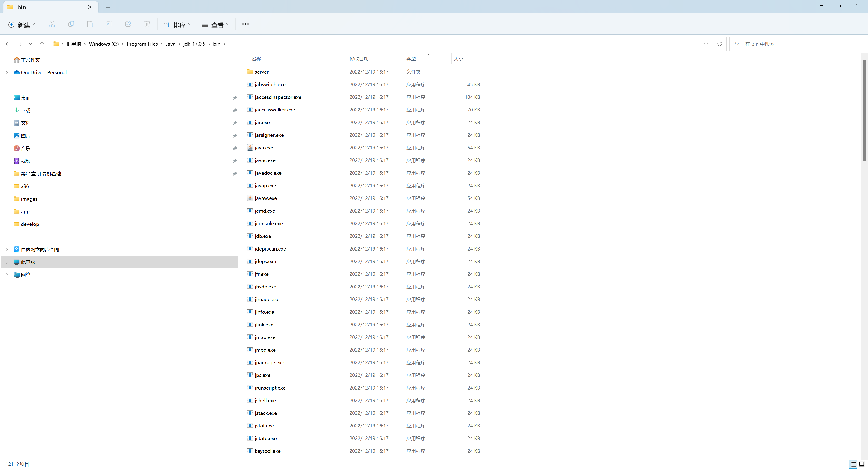Click the search magnifier icon
The image size is (868, 469).
click(x=737, y=44)
